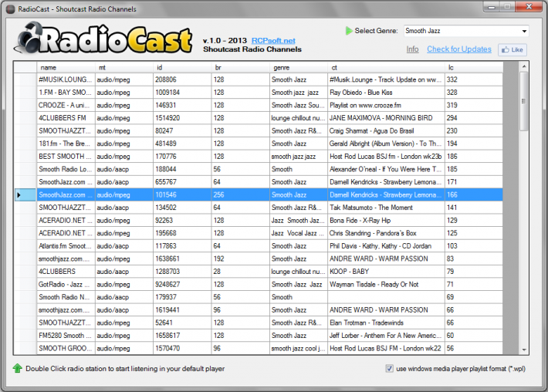Select the 1.FM - BAY SMO... station
Screen dimensions: 548x392
point(66,93)
